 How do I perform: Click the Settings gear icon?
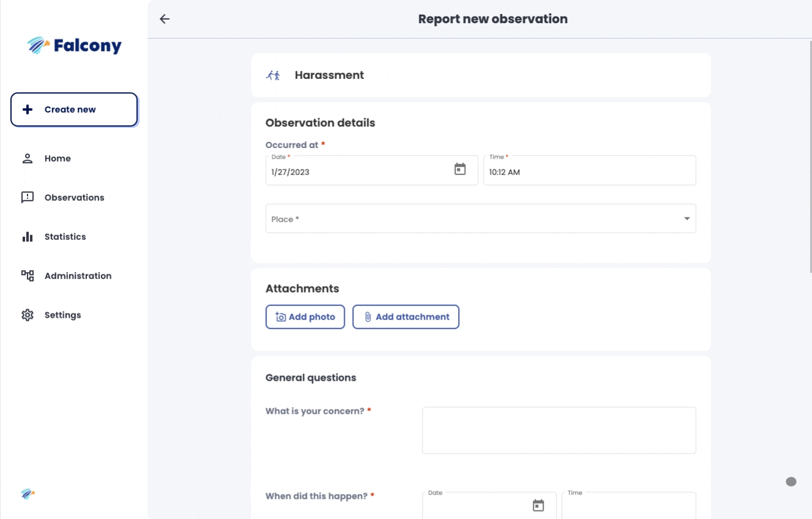(28, 315)
